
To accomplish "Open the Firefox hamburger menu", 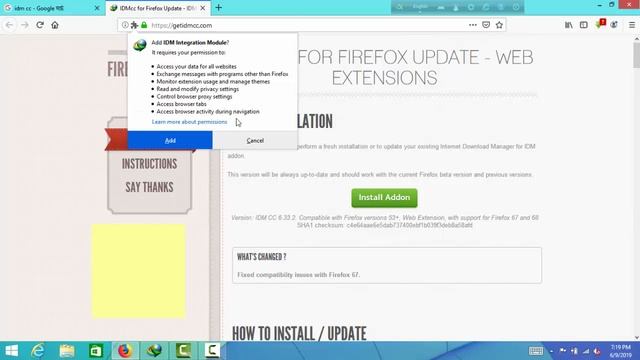I will click(x=632, y=25).
